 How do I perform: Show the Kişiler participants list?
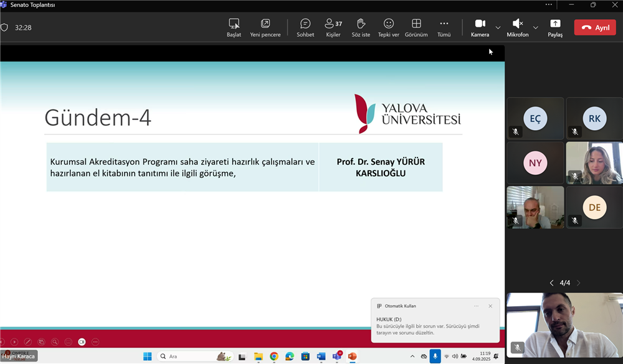[333, 28]
